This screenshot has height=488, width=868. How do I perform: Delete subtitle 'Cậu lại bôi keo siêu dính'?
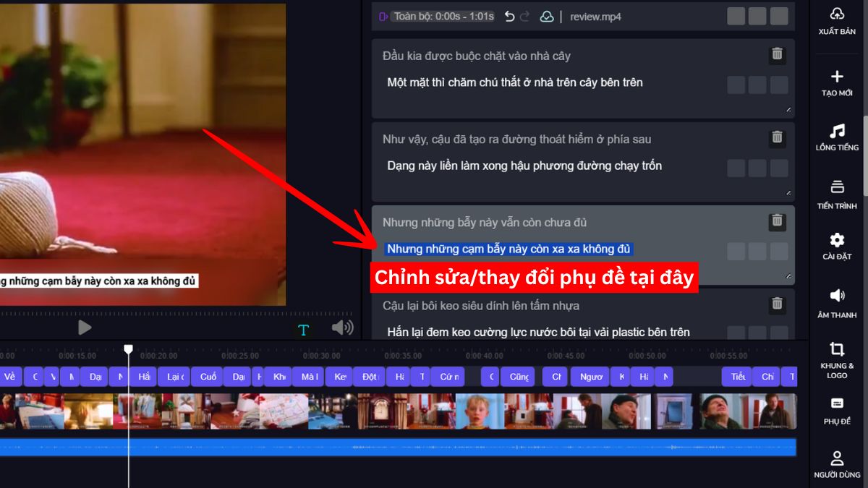coord(777,304)
